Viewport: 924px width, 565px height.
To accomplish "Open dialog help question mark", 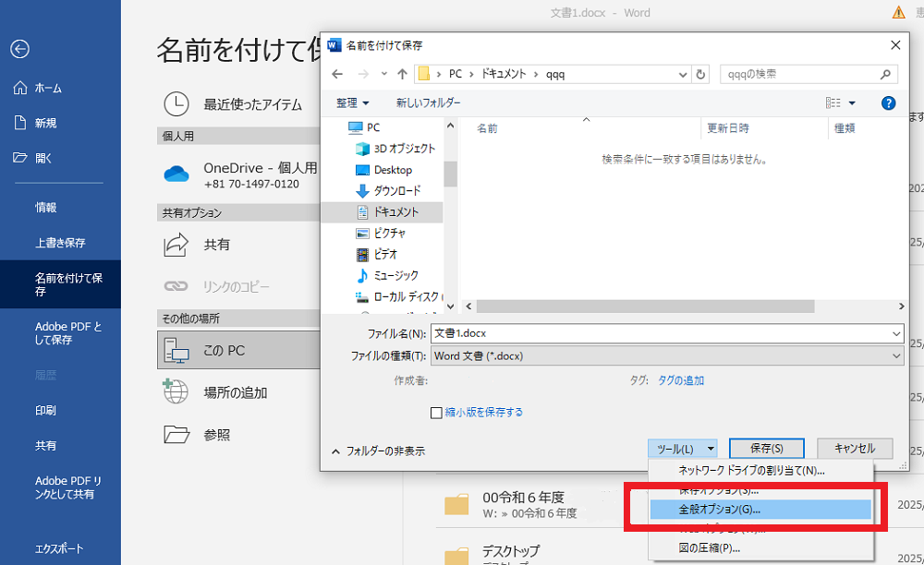I will [x=888, y=103].
